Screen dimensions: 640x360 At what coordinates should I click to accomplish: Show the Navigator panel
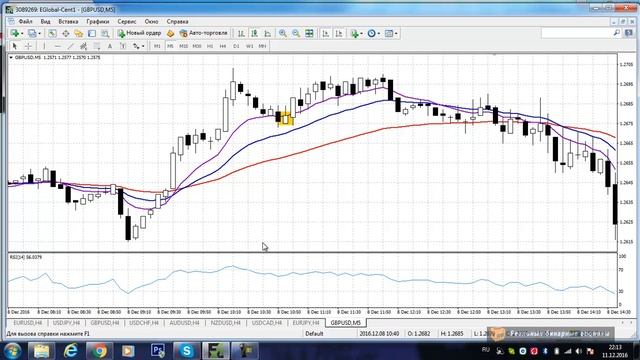[x=78, y=33]
